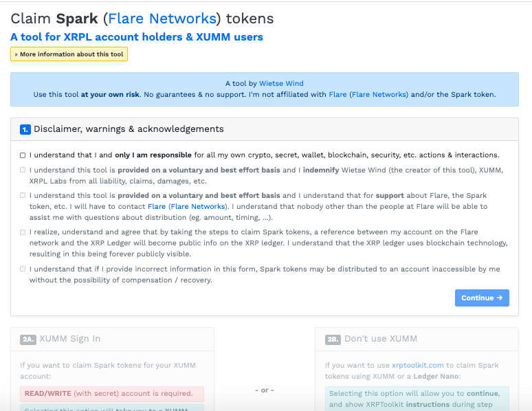Click the 2B step badge
This screenshot has width=532, height=411.
333,339
